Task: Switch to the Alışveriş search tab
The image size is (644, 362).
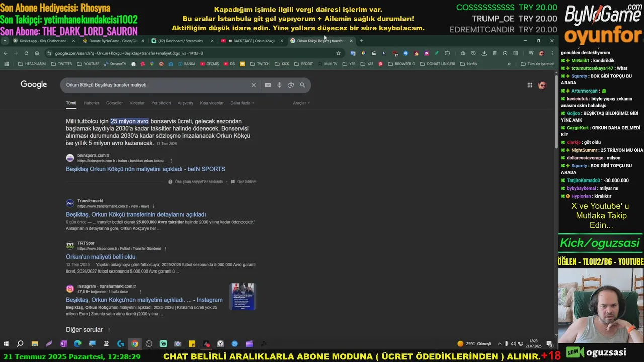Action: tap(185, 103)
